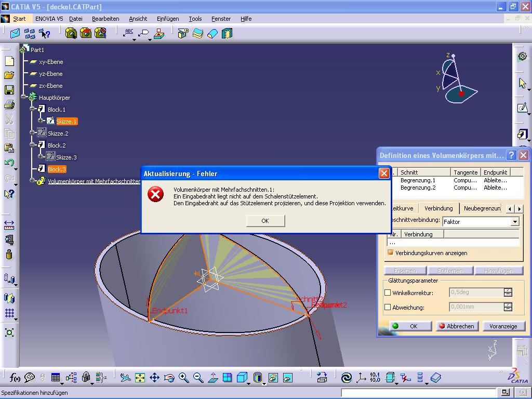Click the New document icon
The height and width of the screenshot is (399, 532).
pyautogui.click(x=9, y=61)
